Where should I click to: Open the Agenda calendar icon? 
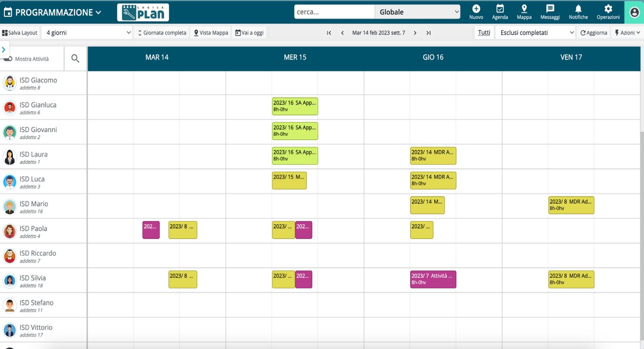pos(500,9)
